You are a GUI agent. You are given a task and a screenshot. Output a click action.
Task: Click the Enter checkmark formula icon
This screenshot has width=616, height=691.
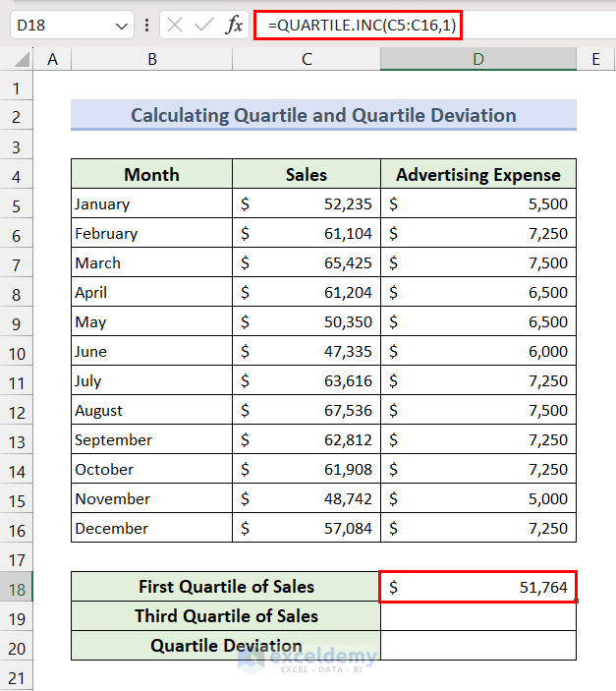[203, 25]
